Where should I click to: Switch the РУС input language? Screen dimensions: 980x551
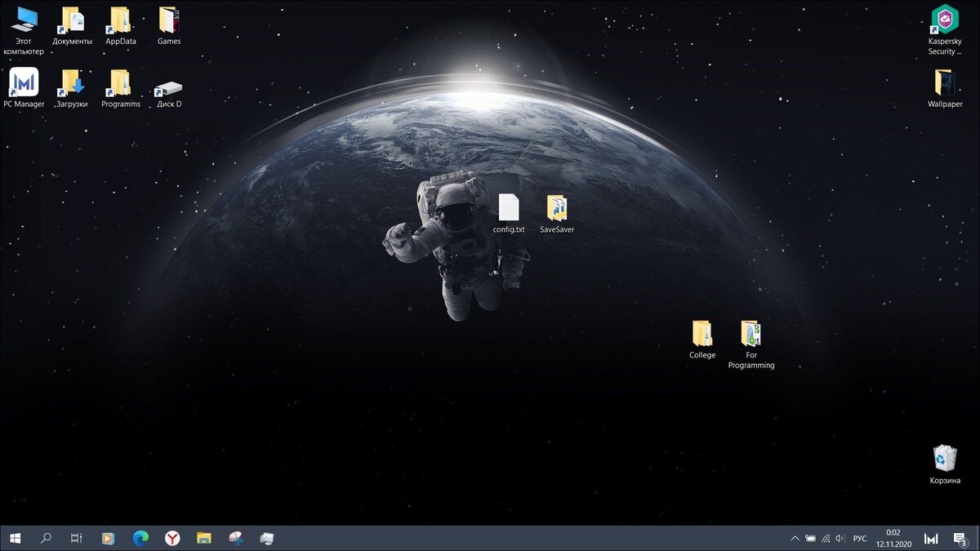(860, 539)
